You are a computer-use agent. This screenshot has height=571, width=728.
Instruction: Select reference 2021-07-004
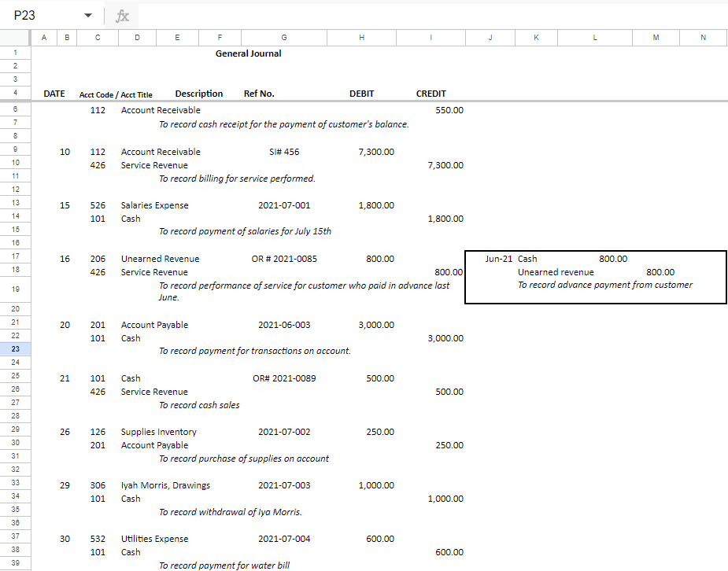284,539
